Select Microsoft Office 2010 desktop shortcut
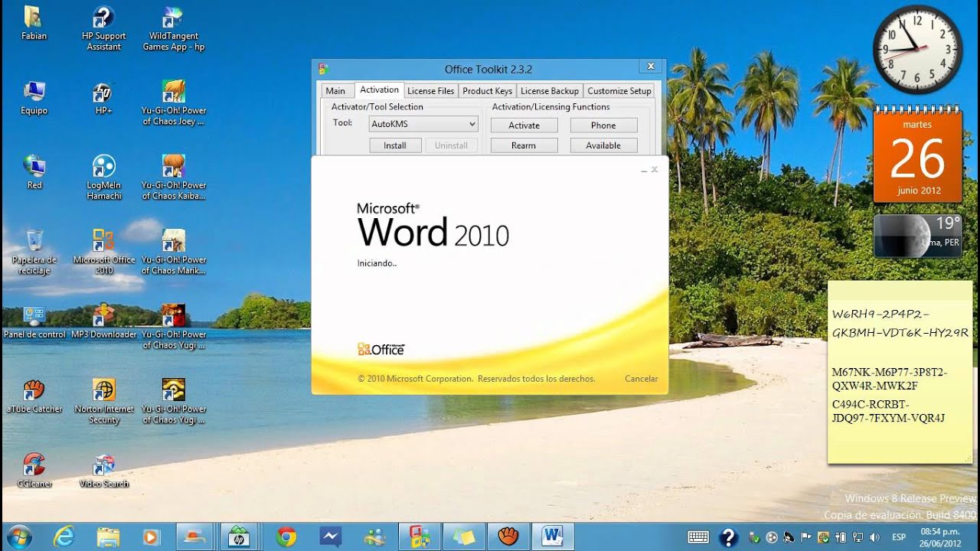Image resolution: width=980 pixels, height=551 pixels. click(103, 252)
